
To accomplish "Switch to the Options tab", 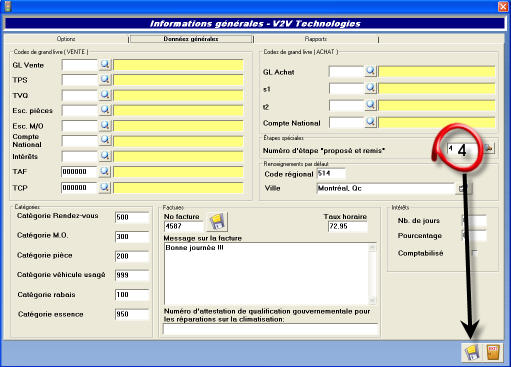I will tap(66, 39).
